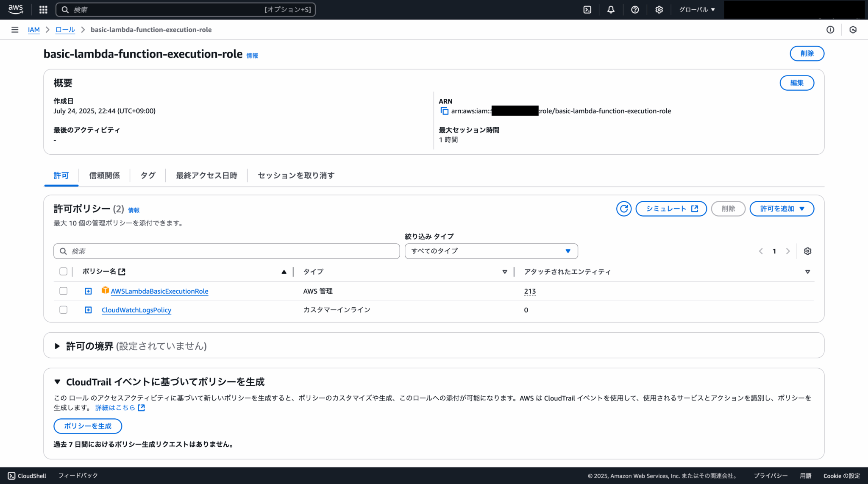This screenshot has height=484, width=868.
Task: Open the 最終アクセス日時 tab
Action: [206, 175]
